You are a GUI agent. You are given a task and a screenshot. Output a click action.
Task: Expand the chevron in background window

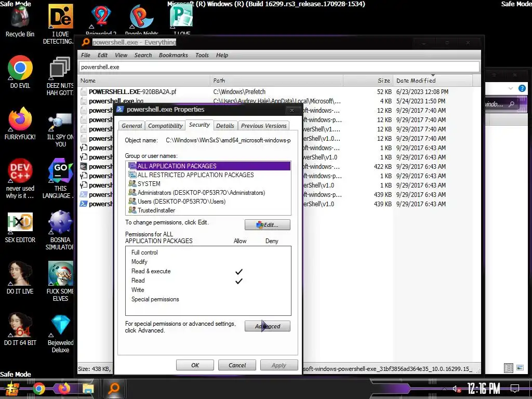pyautogui.click(x=511, y=88)
